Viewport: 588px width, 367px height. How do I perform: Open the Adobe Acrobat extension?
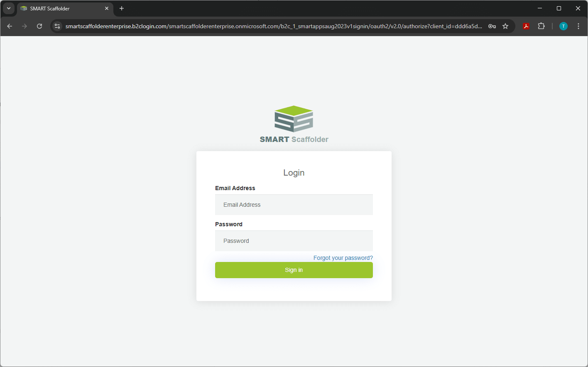click(526, 26)
